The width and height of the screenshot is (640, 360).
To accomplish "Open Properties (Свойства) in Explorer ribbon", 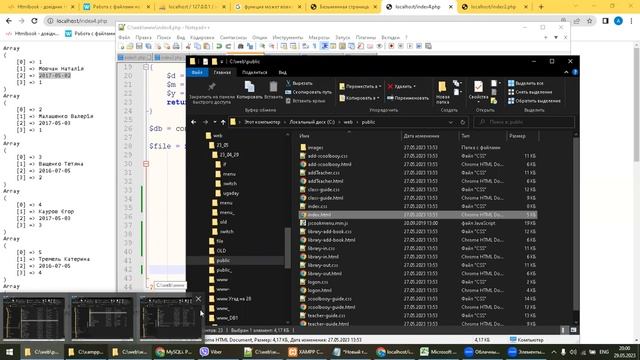I will click(478, 91).
